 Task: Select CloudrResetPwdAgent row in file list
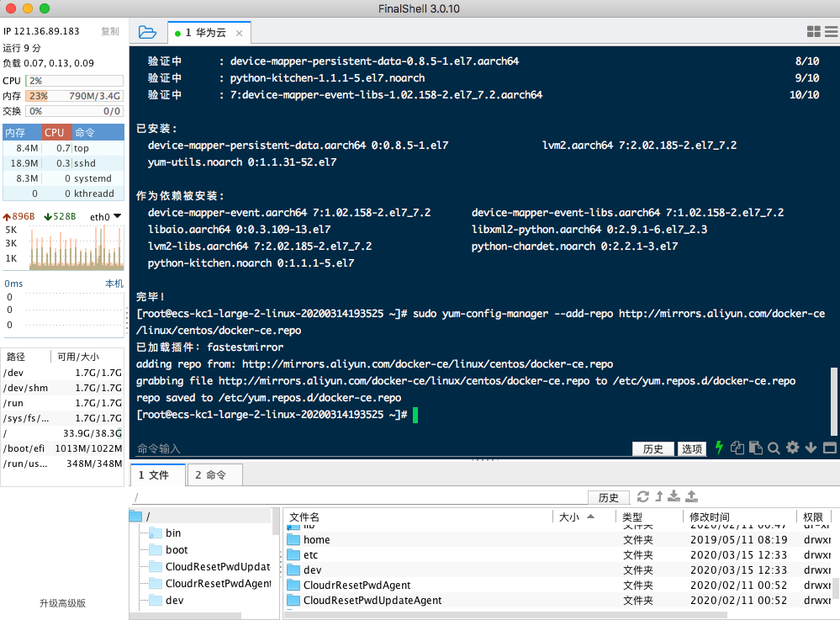[x=557, y=585]
